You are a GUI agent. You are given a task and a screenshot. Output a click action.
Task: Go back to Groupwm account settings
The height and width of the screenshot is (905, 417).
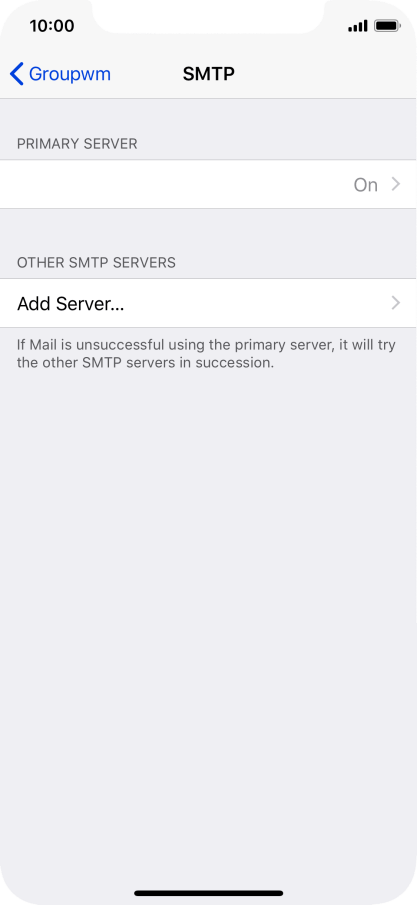(x=60, y=74)
